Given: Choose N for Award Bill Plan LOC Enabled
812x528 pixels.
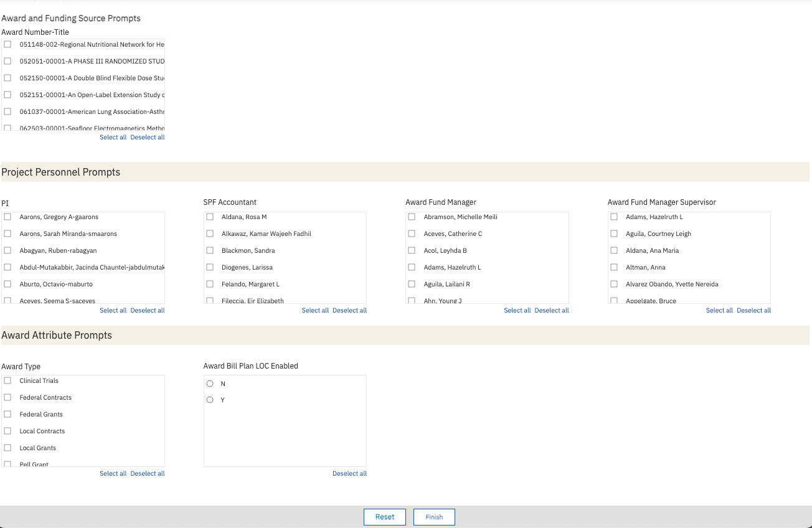Looking at the screenshot, I should click(210, 384).
